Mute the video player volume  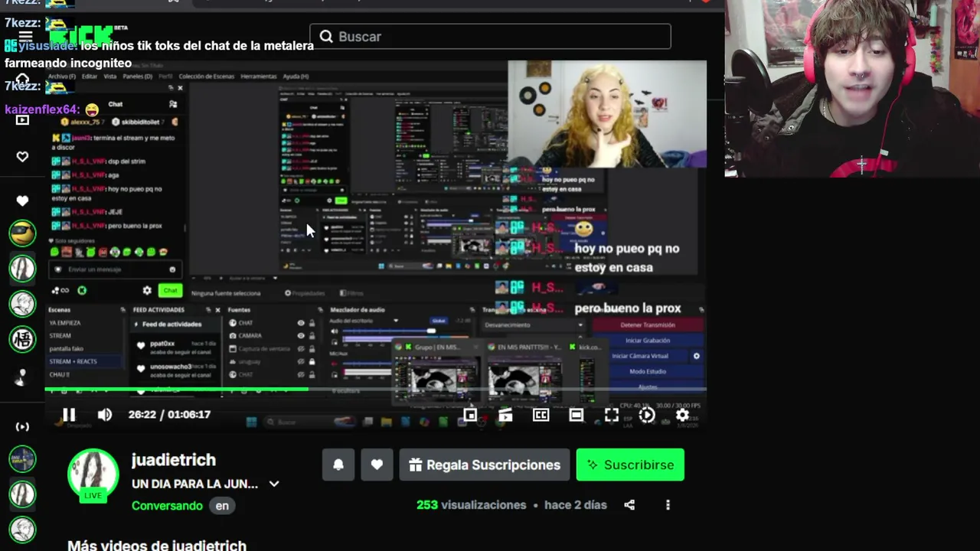pos(105,415)
